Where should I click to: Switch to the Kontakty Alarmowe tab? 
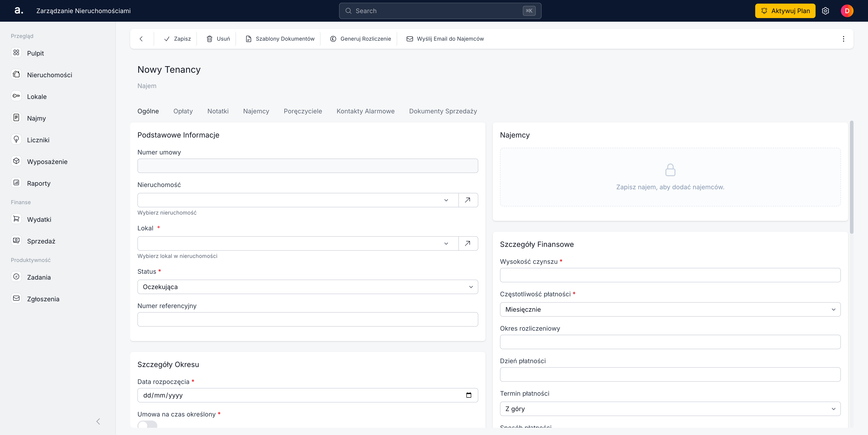point(365,111)
